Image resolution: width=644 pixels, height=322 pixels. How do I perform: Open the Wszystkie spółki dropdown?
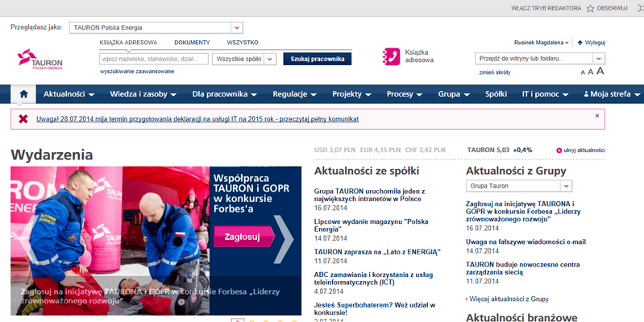tap(270, 59)
